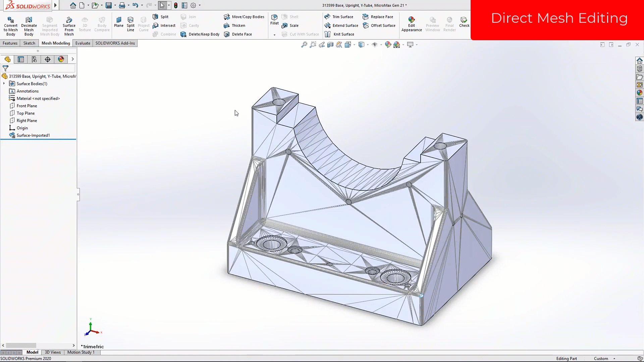Select Front Plane in the tree
This screenshot has height=362, width=644.
coord(23,106)
